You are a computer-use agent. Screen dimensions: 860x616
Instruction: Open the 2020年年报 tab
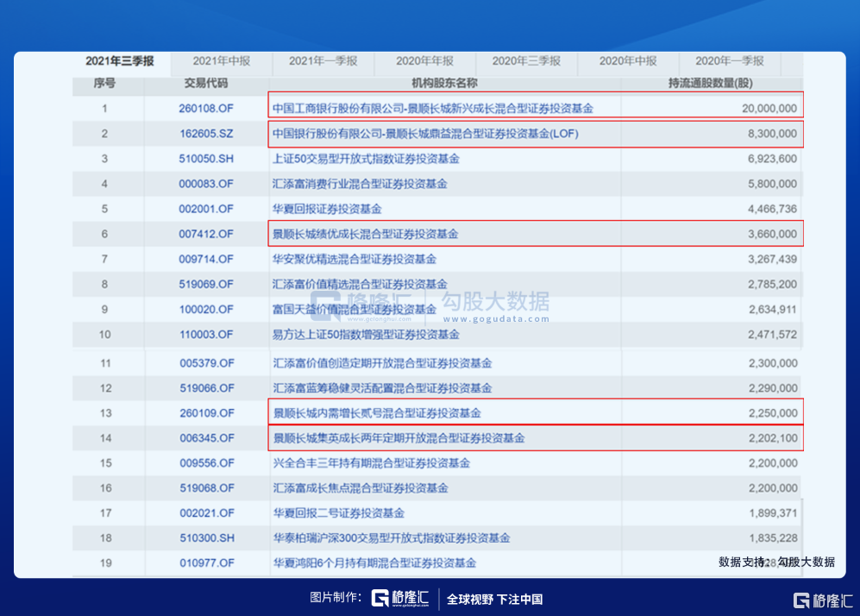[425, 61]
